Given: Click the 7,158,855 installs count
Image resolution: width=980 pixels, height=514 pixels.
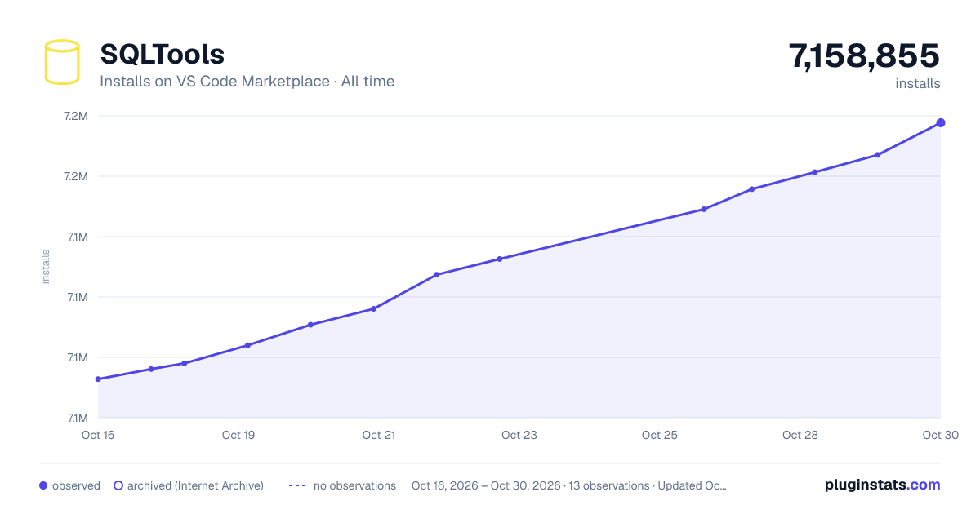Looking at the screenshot, I should pos(864,56).
